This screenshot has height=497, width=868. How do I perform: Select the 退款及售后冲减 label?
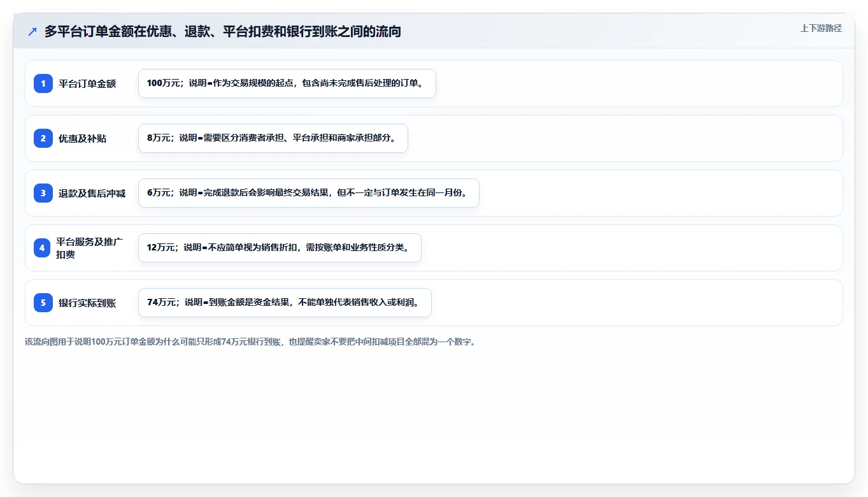(92, 193)
